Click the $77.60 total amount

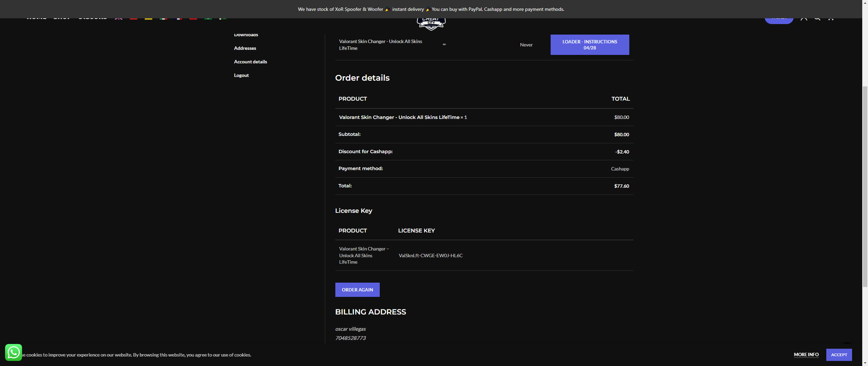point(622,186)
